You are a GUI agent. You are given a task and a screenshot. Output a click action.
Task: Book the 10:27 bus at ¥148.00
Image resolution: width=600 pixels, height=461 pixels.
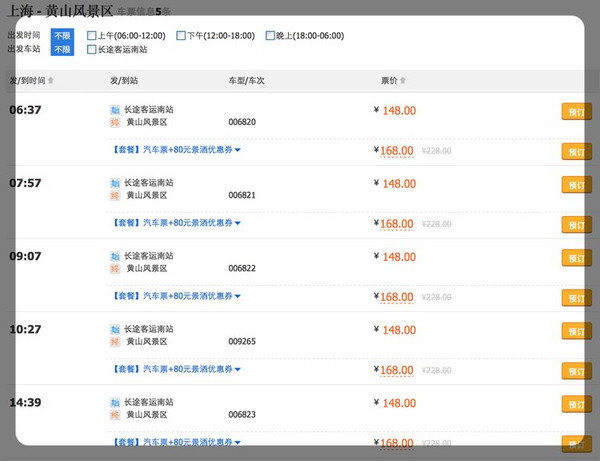[x=576, y=331]
